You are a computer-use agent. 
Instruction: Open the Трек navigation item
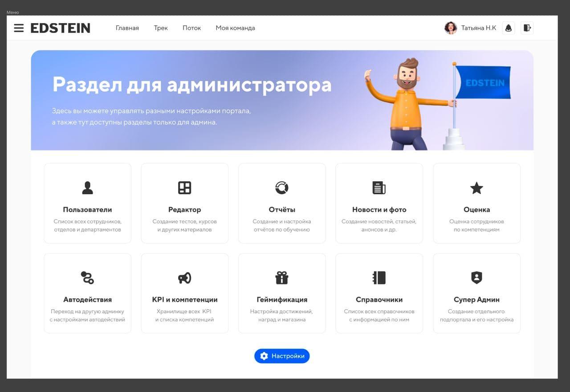point(161,28)
